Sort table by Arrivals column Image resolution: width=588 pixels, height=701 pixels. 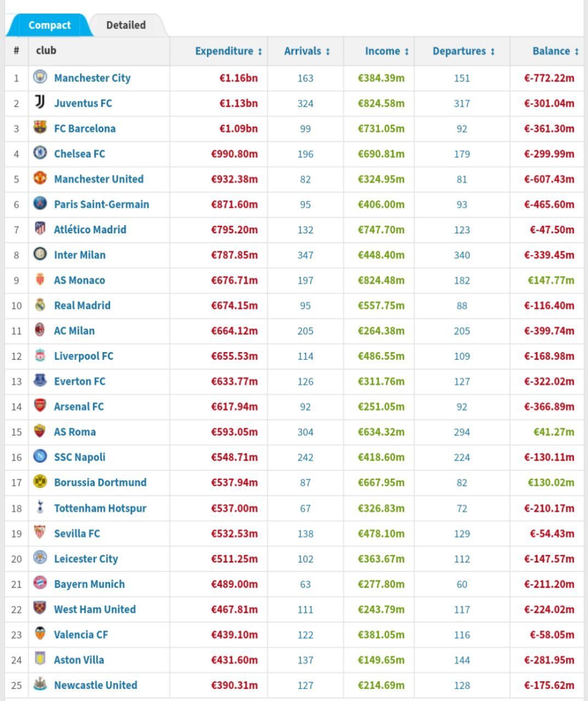[307, 51]
